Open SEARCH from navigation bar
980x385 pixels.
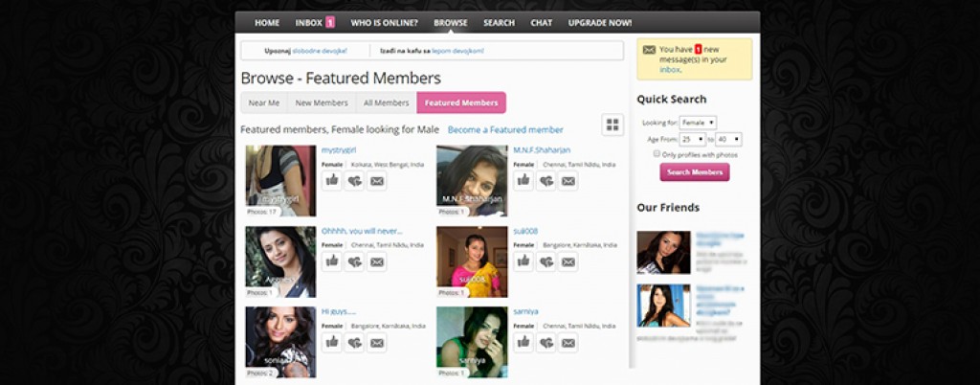499,22
